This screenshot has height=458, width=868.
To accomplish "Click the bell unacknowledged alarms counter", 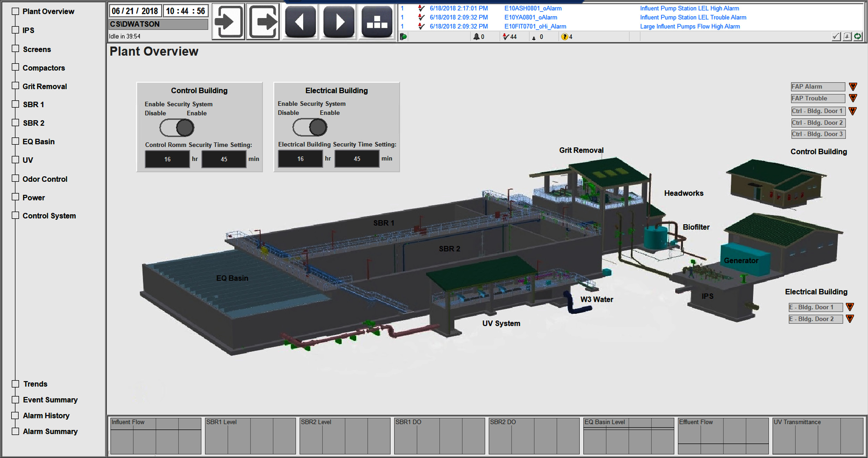I will (x=479, y=36).
